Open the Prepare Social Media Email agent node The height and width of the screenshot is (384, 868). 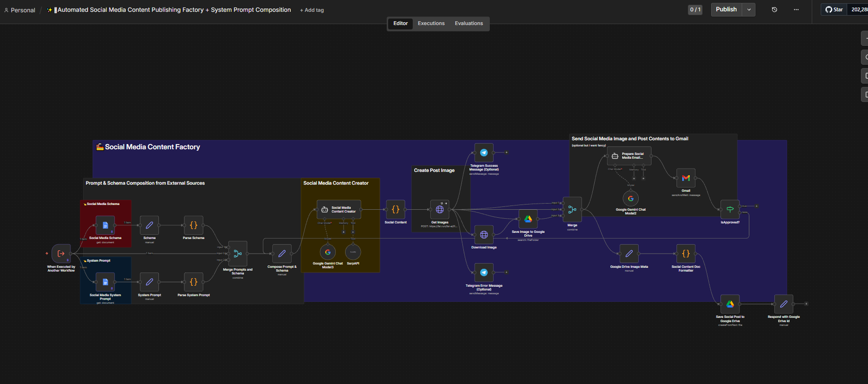click(629, 156)
